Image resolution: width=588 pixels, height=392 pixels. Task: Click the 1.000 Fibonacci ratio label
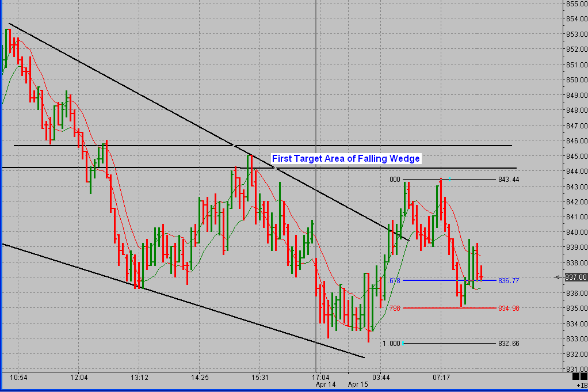(391, 344)
